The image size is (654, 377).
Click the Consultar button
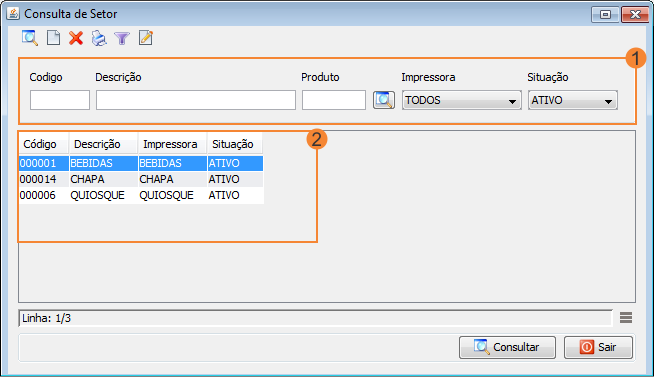point(507,347)
